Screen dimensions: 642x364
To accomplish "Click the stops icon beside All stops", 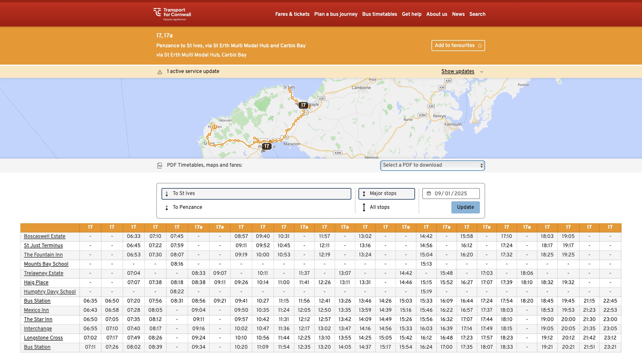I will (364, 207).
